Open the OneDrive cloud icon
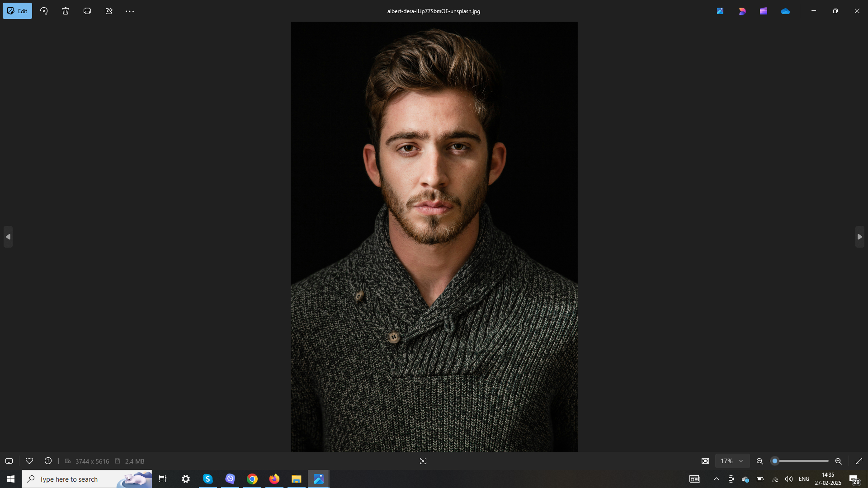This screenshot has height=488, width=868. pos(785,11)
